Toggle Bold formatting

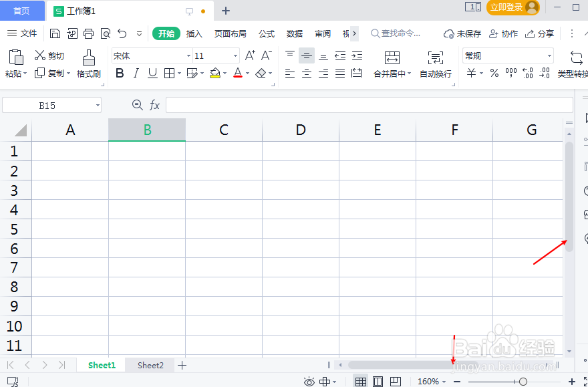coord(120,73)
